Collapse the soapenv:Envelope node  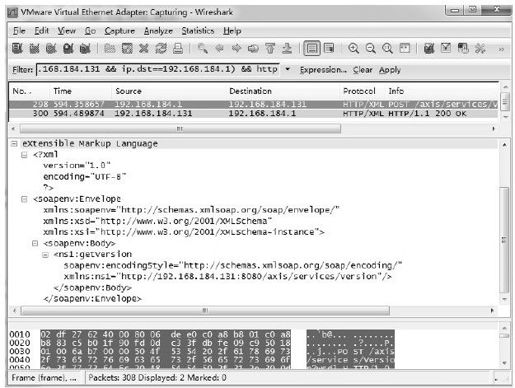pos(24,199)
